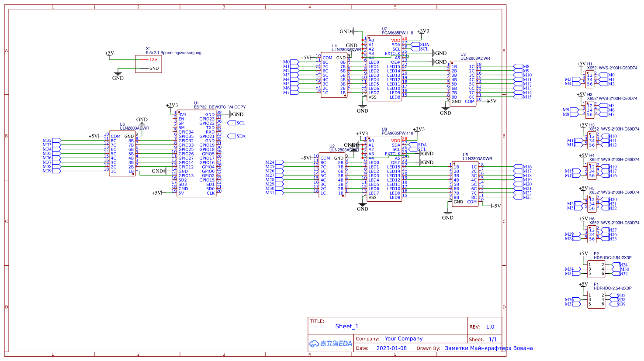Select the ULN2803ADWR symbol U6
The image size is (644, 361).
pyautogui.click(x=122, y=153)
